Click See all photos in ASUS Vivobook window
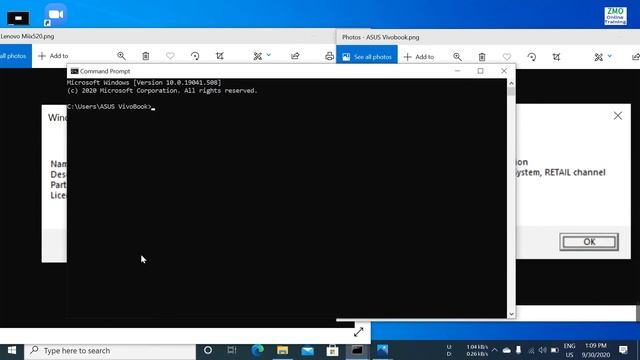The width and height of the screenshot is (640, 360). point(367,57)
